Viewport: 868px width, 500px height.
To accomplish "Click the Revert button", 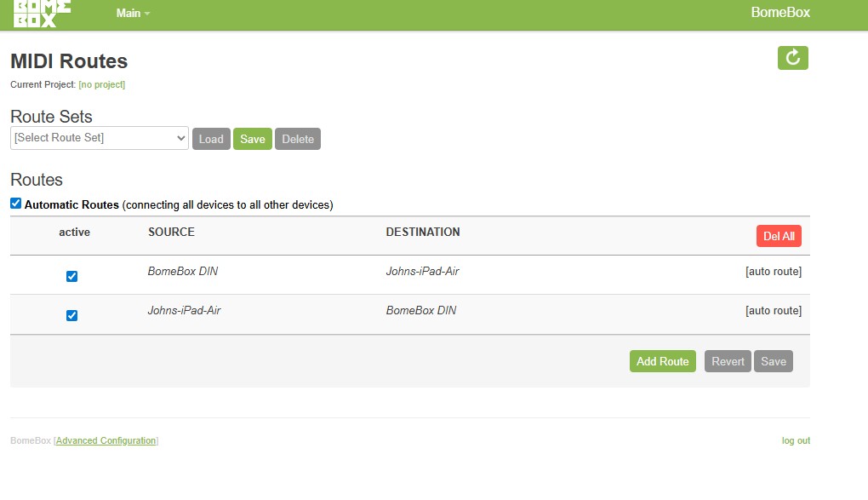I will (728, 361).
